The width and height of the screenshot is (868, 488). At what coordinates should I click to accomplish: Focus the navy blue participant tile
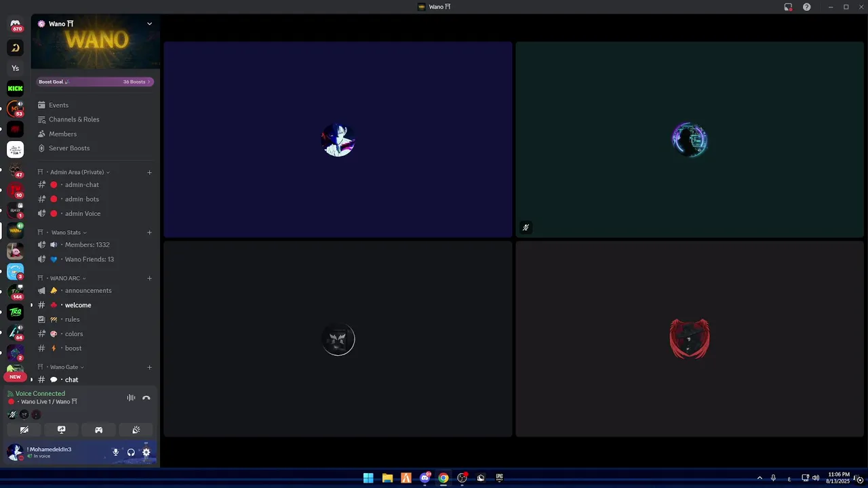point(338,140)
